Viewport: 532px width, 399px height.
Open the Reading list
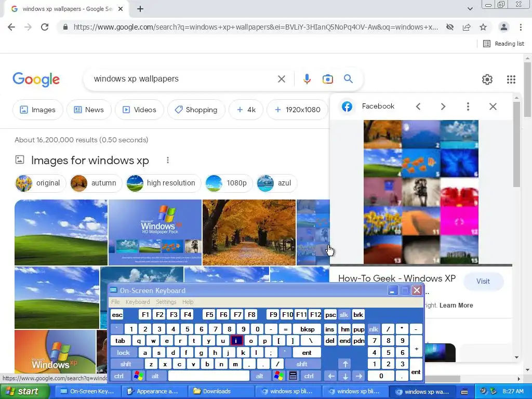(x=503, y=44)
